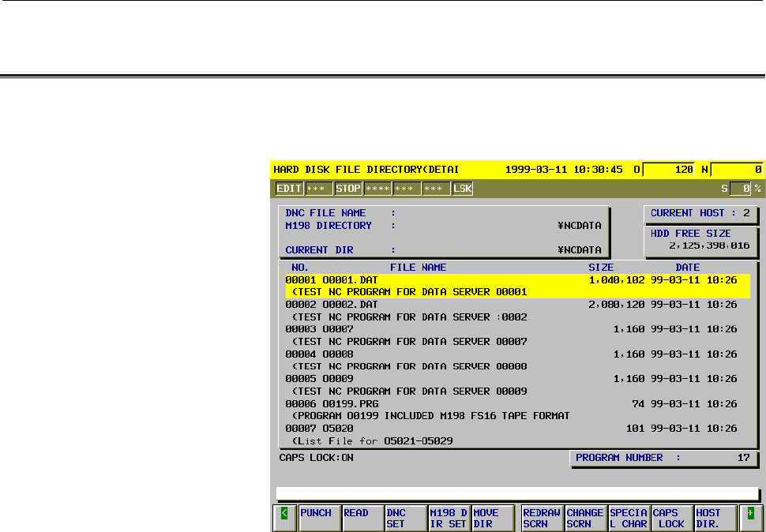Screen dimensions: 766x532
Task: Toggle the CAPS LOCK soft key
Action: click(672, 518)
